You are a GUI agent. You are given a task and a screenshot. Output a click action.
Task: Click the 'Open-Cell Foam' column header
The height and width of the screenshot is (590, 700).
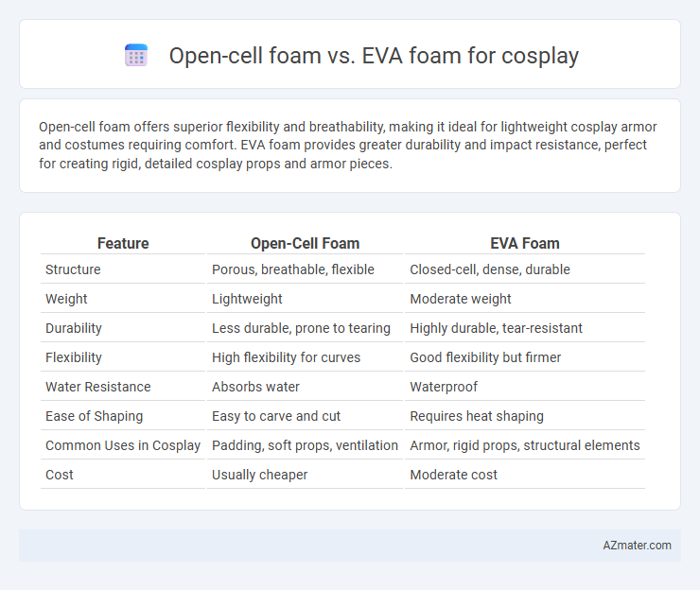(305, 243)
